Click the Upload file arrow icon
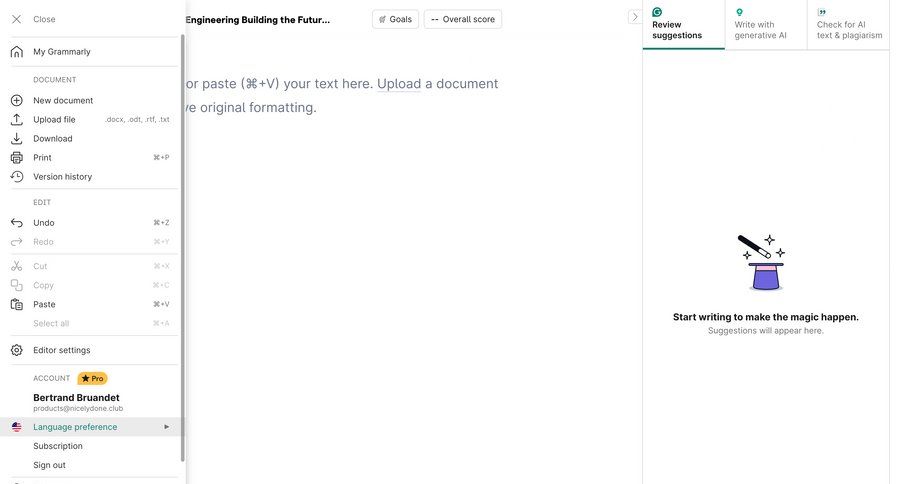The height and width of the screenshot is (484, 900). click(17, 119)
